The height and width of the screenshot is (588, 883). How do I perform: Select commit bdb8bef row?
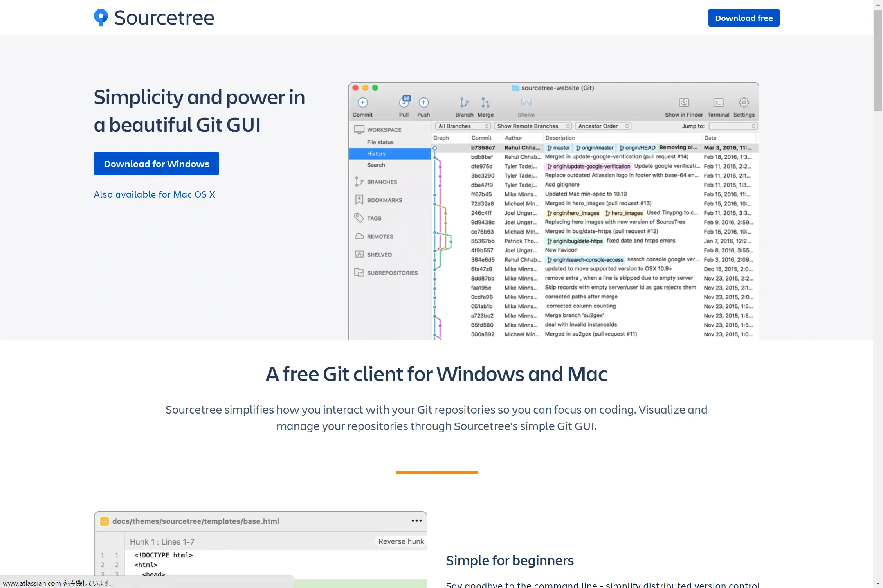[x=595, y=157]
